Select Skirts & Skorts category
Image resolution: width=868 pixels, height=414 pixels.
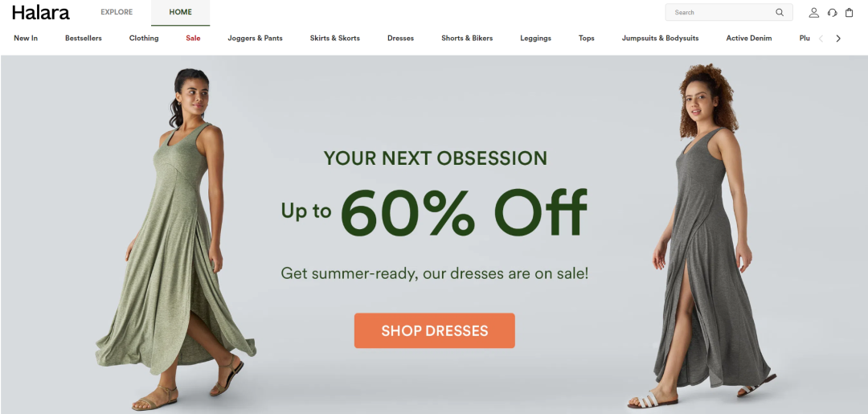coord(335,39)
